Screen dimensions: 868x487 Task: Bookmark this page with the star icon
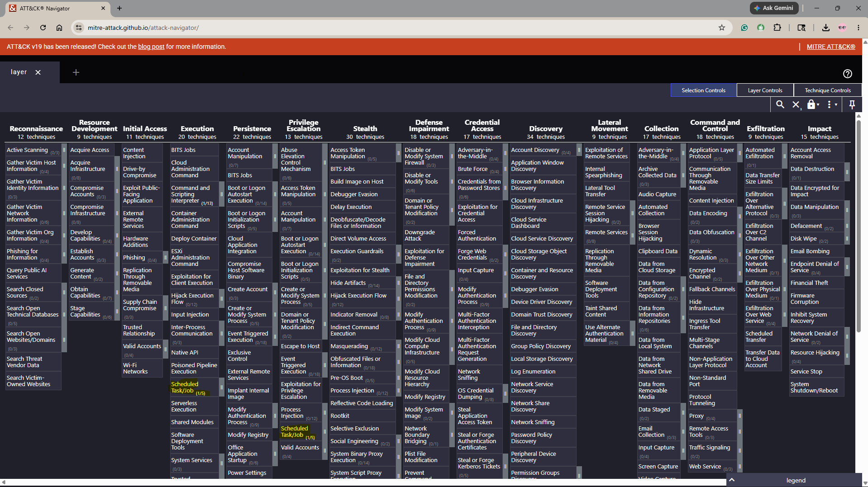coord(722,28)
